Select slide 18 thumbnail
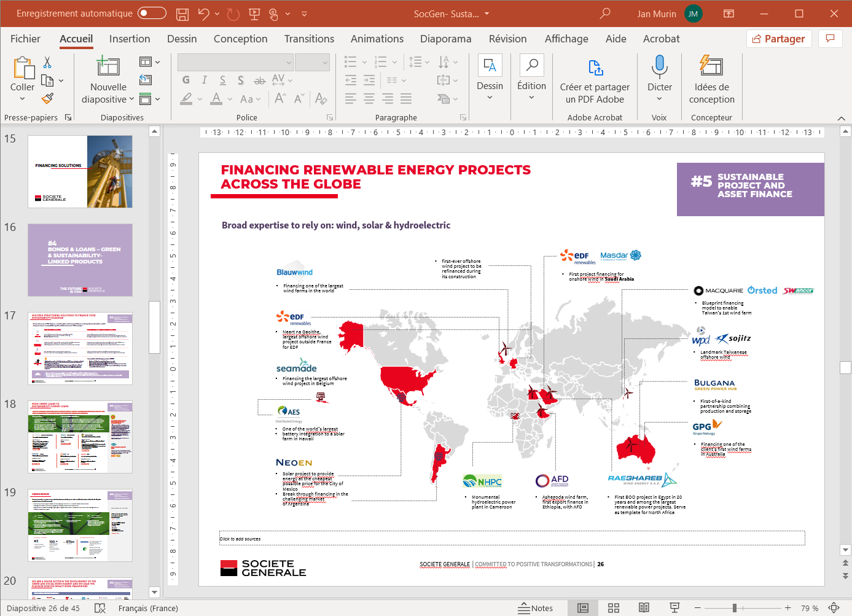Image resolution: width=852 pixels, height=616 pixels. coord(80,437)
